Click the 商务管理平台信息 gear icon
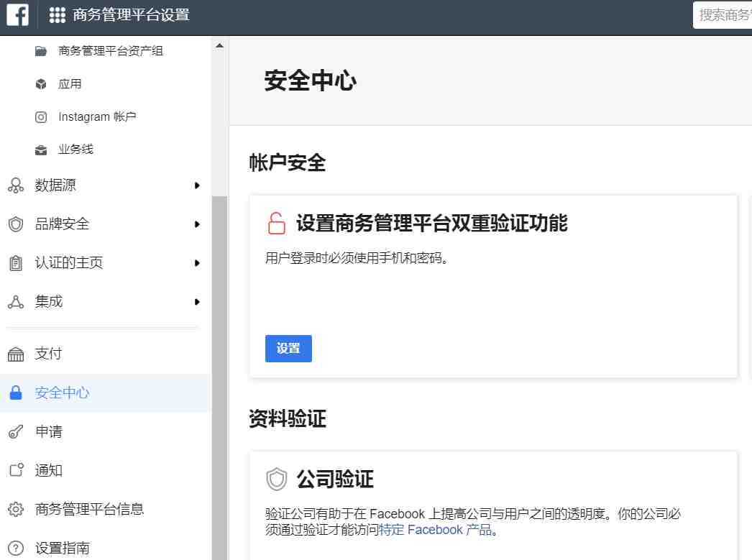 (x=16, y=510)
